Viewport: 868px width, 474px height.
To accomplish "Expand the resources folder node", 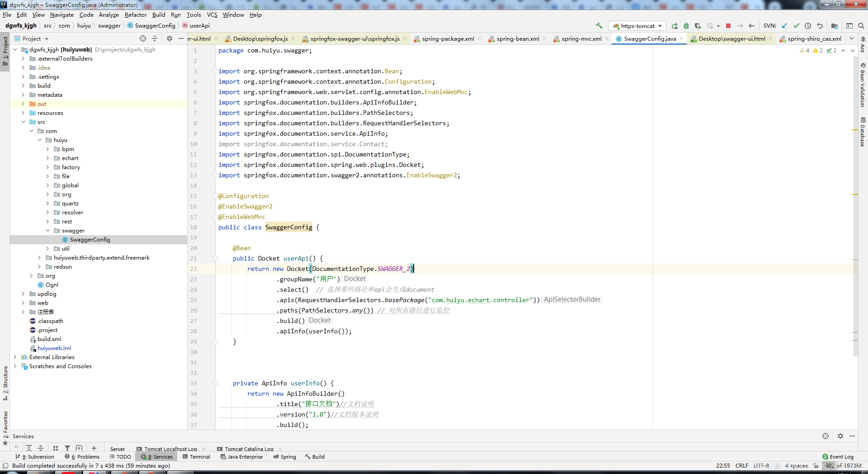I will click(x=23, y=113).
